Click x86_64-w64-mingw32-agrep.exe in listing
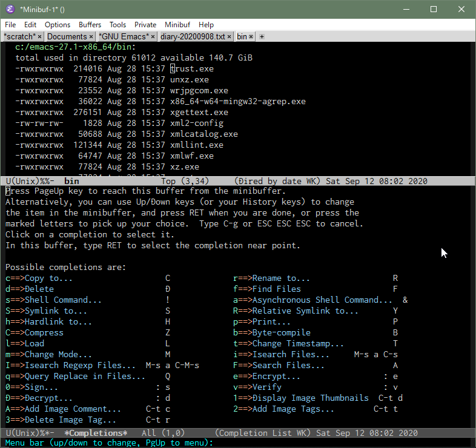Screen dimensions: 476x448 (238, 102)
